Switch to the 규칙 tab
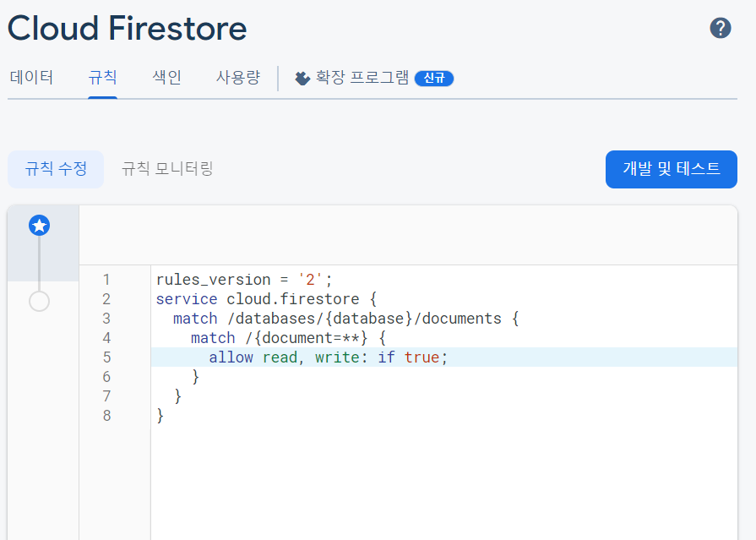The height and width of the screenshot is (540, 756). [102, 77]
